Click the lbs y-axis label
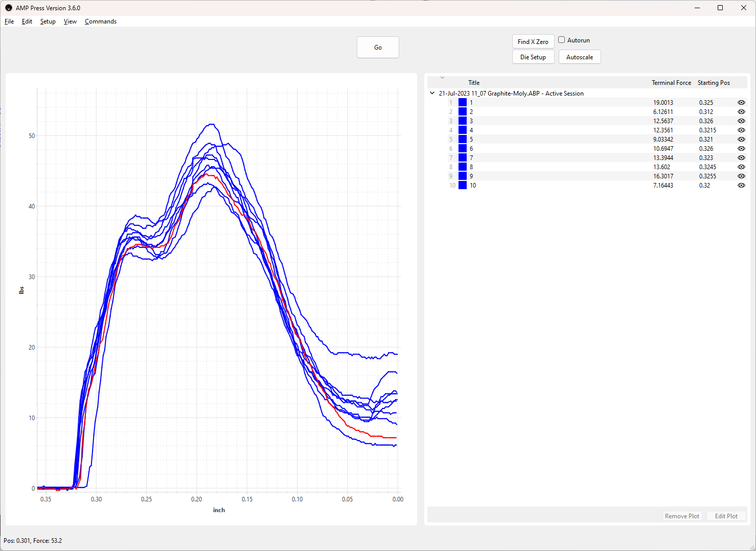Image resolution: width=756 pixels, height=551 pixels. (21, 290)
